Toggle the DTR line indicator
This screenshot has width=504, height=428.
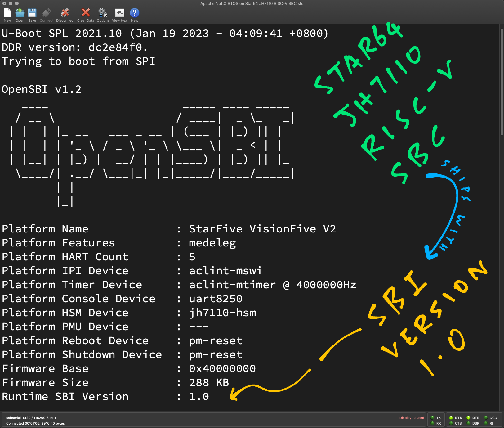[x=468, y=417]
